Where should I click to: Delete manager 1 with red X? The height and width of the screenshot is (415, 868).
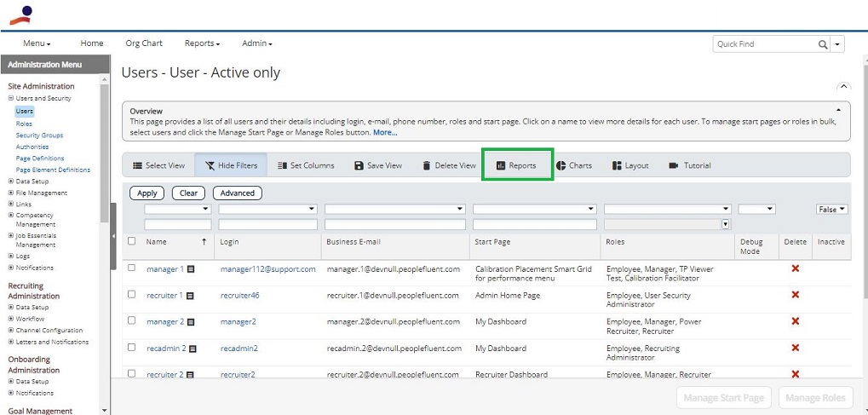click(x=796, y=268)
